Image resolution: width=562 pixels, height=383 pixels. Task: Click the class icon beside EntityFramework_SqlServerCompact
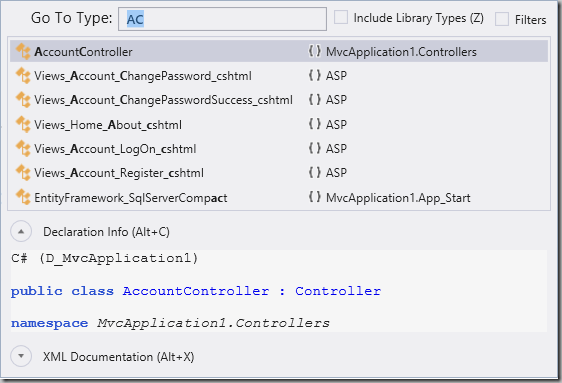[23, 197]
